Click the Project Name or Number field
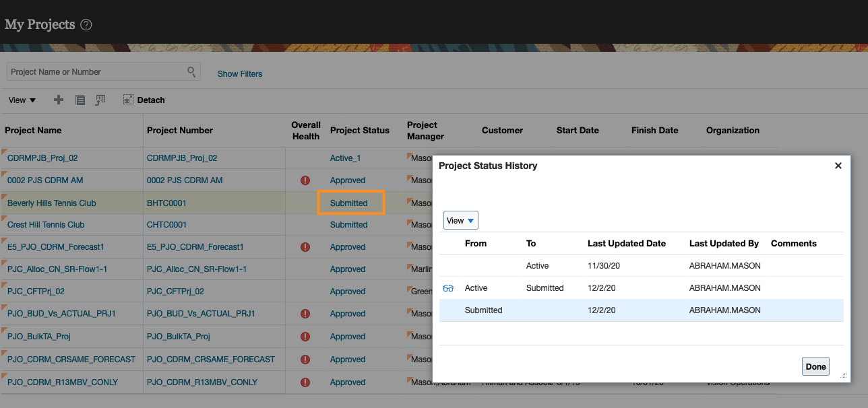The image size is (868, 408). pos(96,72)
